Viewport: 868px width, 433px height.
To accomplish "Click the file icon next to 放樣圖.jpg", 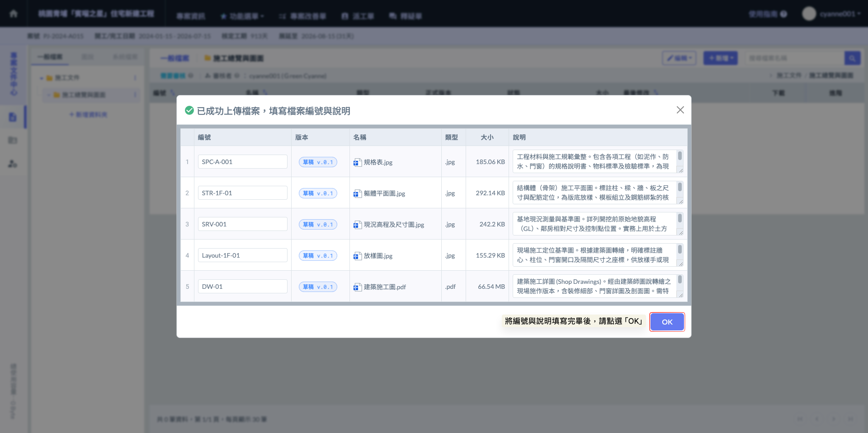I will [x=357, y=256].
